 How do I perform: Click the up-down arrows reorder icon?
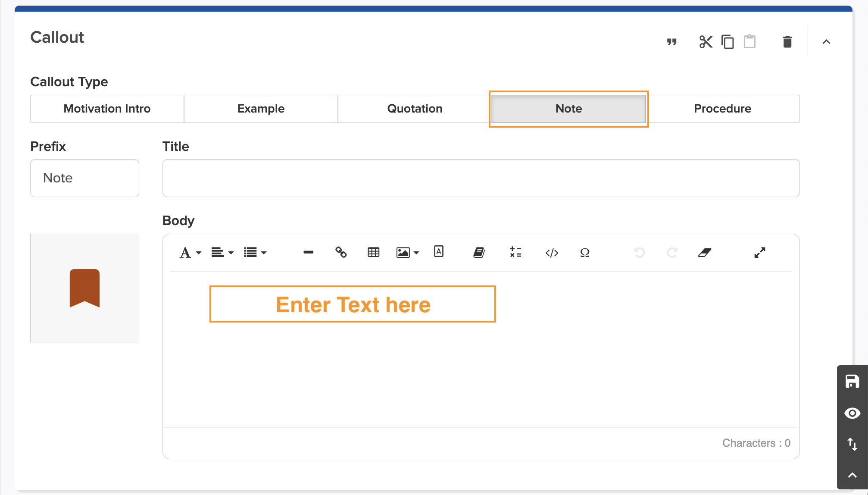pyautogui.click(x=852, y=444)
